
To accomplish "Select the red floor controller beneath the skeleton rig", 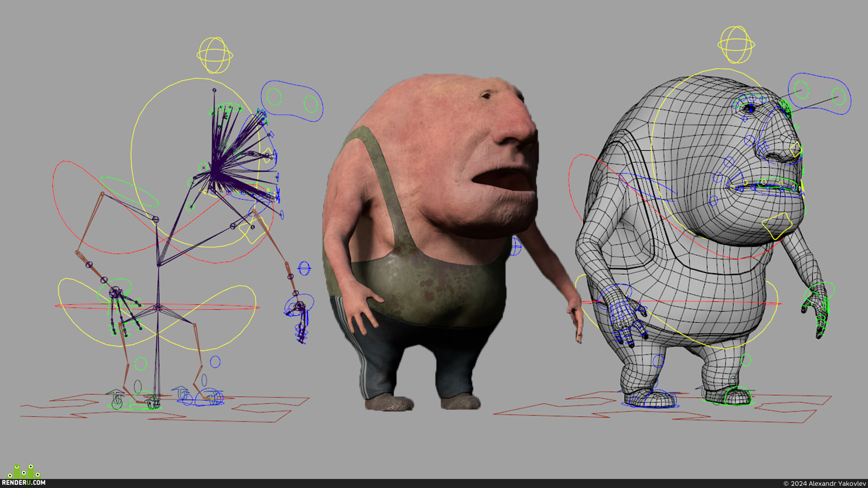I will click(165, 408).
